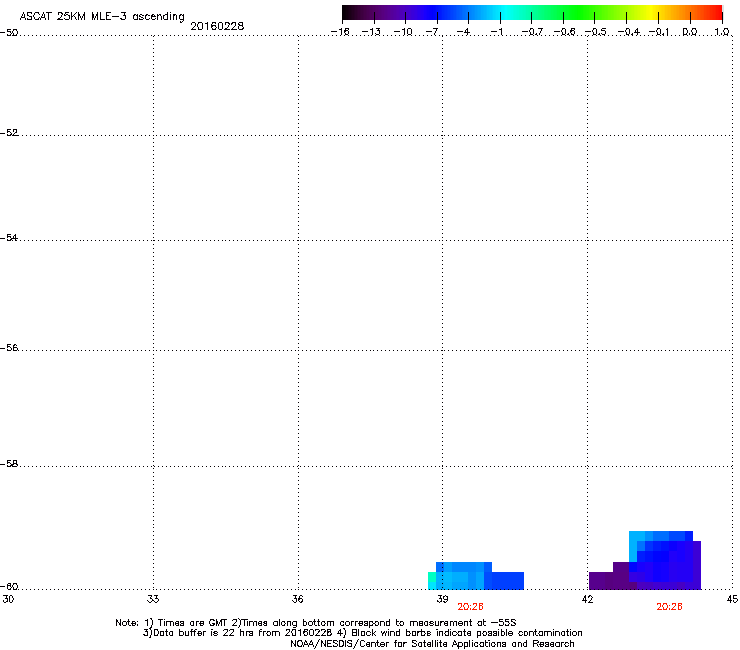Click the 1.0 color bar label
The height and width of the screenshot is (650, 740).
click(722, 32)
